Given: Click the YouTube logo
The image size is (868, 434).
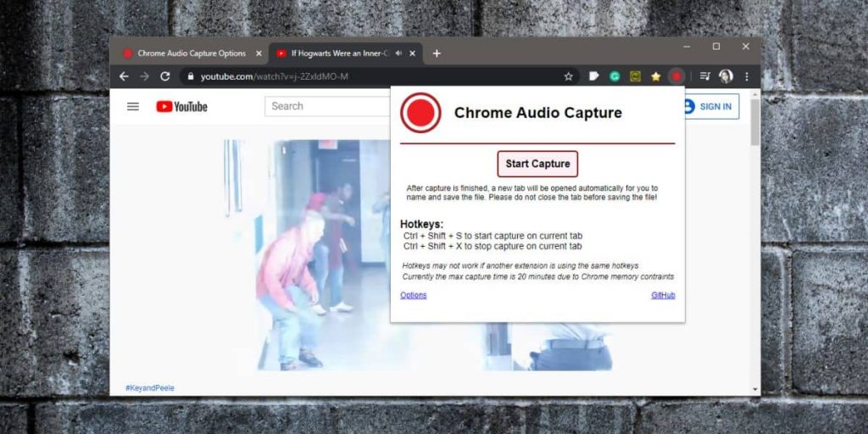Looking at the screenshot, I should click(181, 106).
